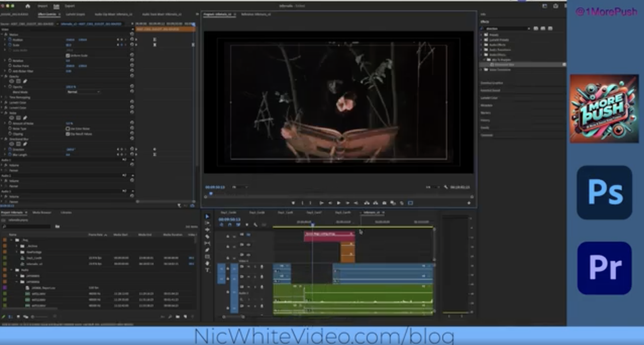Toggle animation stopwatch for Position
This screenshot has width=644, height=345.
(x=10, y=40)
